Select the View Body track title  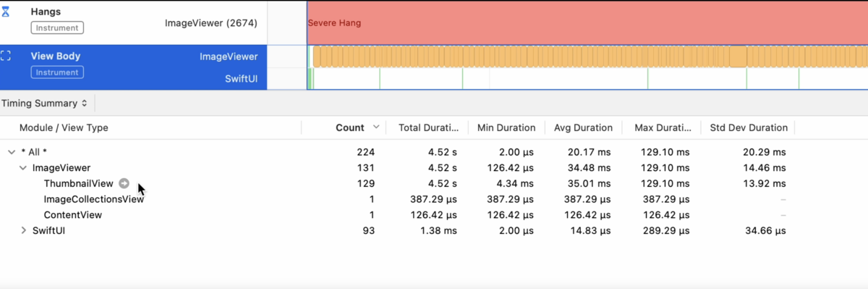56,56
